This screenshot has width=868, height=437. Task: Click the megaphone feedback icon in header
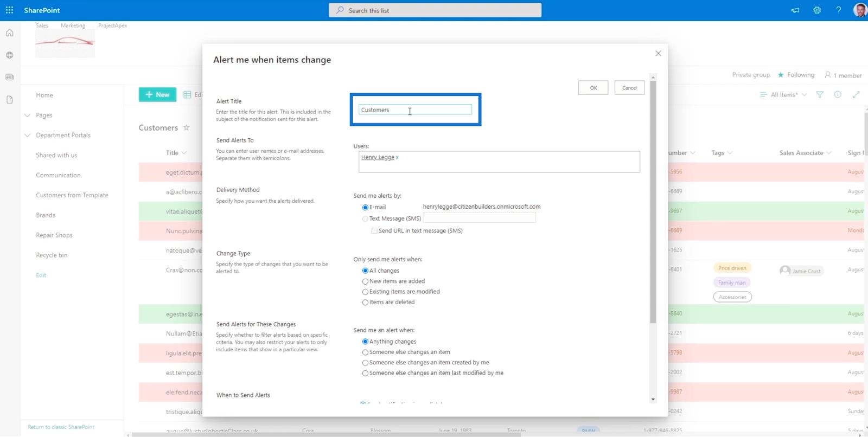pos(795,10)
